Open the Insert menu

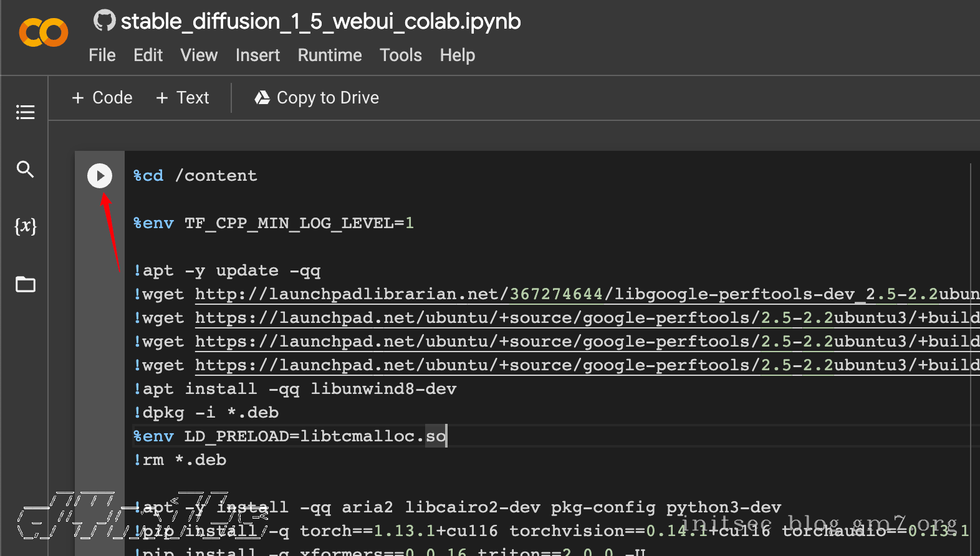pyautogui.click(x=257, y=55)
